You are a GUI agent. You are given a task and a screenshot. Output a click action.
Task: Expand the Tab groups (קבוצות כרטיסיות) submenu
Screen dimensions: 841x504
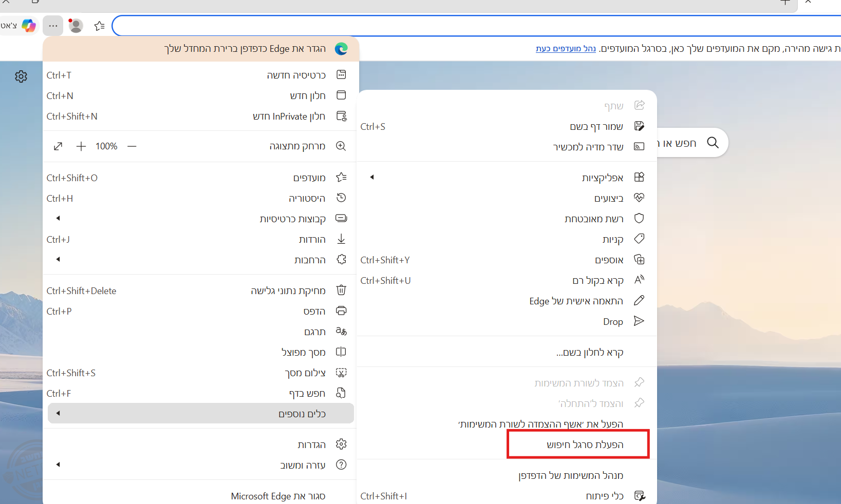(58, 218)
